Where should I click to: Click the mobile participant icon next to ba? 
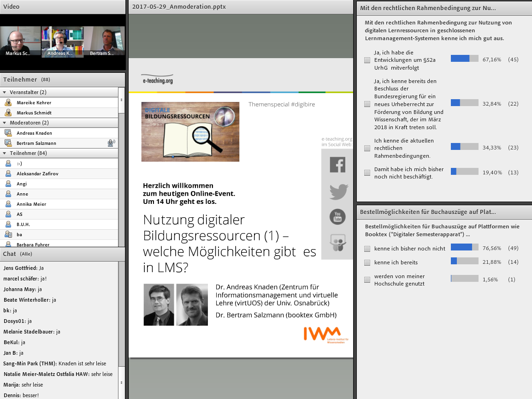[x=8, y=235]
